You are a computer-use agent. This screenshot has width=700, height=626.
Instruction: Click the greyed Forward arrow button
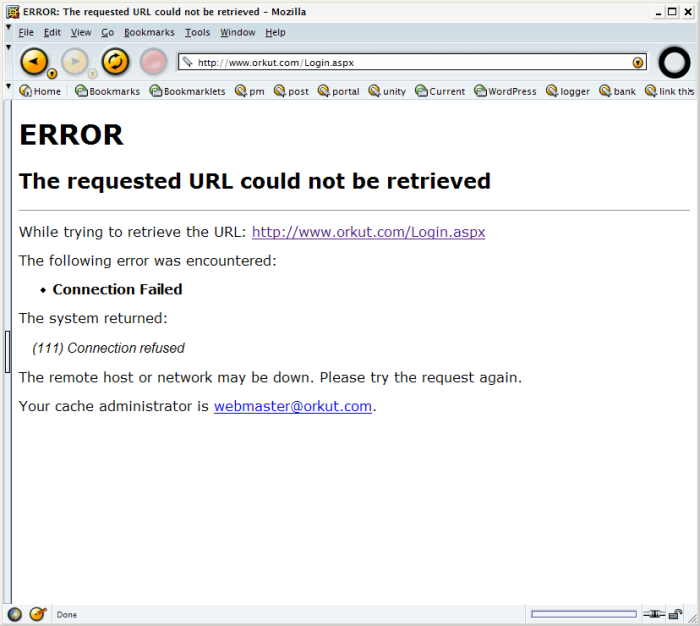pos(75,61)
